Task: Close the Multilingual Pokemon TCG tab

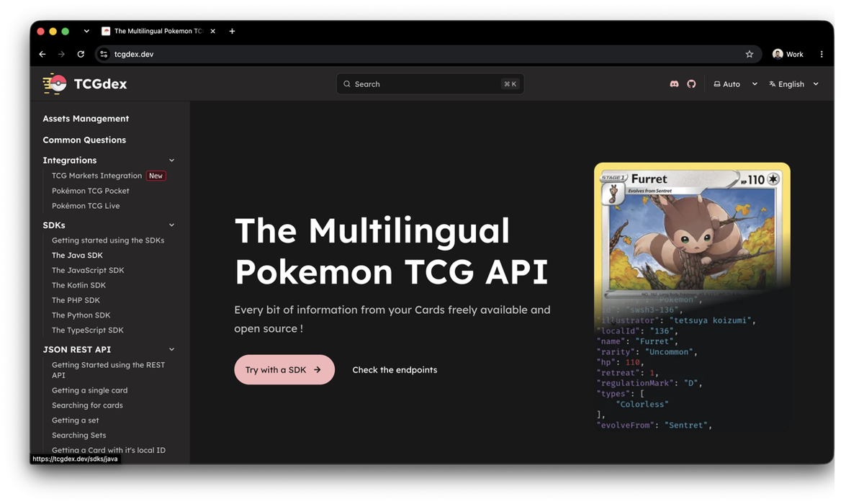Action: click(213, 31)
